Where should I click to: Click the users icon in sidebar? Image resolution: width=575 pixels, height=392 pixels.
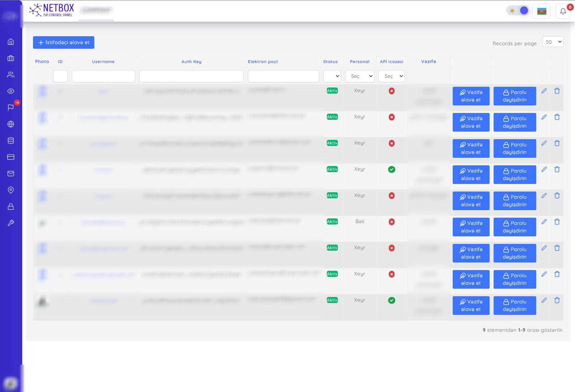[11, 75]
